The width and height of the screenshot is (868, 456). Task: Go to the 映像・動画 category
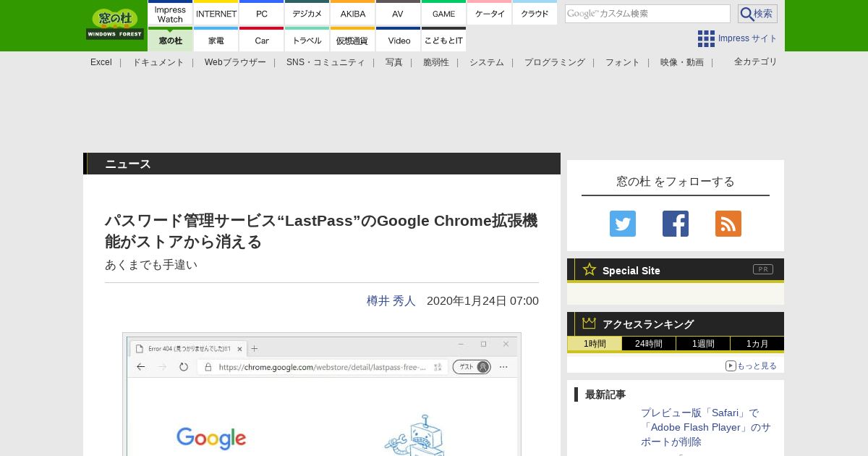pos(681,62)
